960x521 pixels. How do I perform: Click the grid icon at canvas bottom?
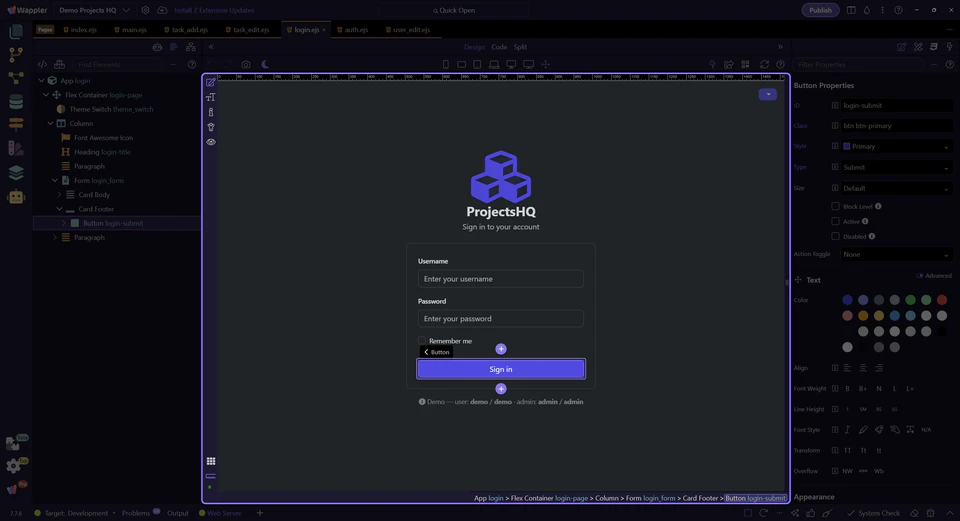pyautogui.click(x=211, y=461)
